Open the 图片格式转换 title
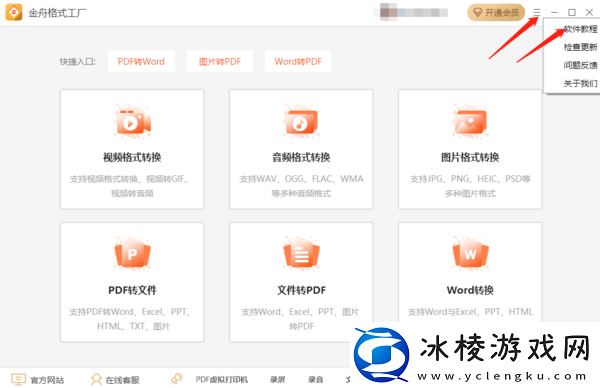Viewport: 600px width, 388px height. pyautogui.click(x=470, y=157)
